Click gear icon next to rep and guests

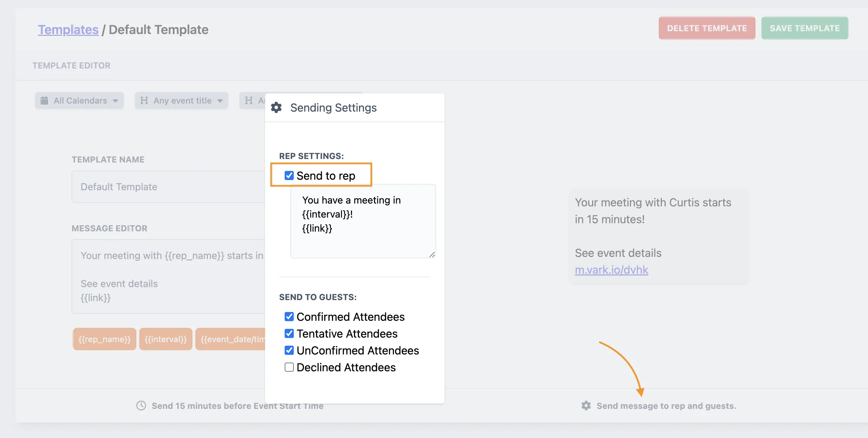[x=586, y=406]
